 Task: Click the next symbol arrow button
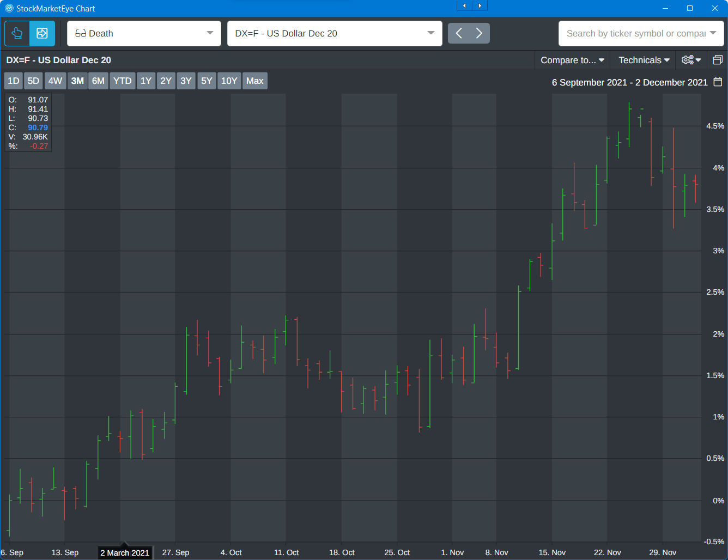pos(479,33)
